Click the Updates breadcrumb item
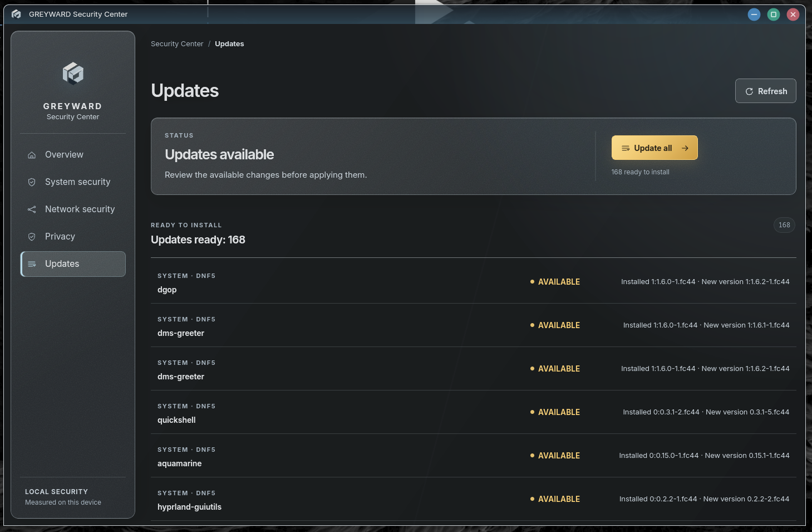This screenshot has width=812, height=532. pos(229,44)
